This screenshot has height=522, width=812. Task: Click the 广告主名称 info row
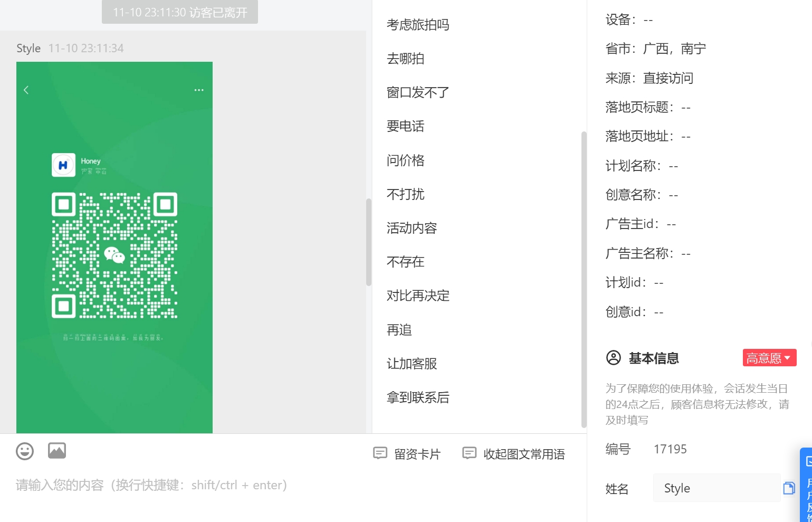(648, 254)
